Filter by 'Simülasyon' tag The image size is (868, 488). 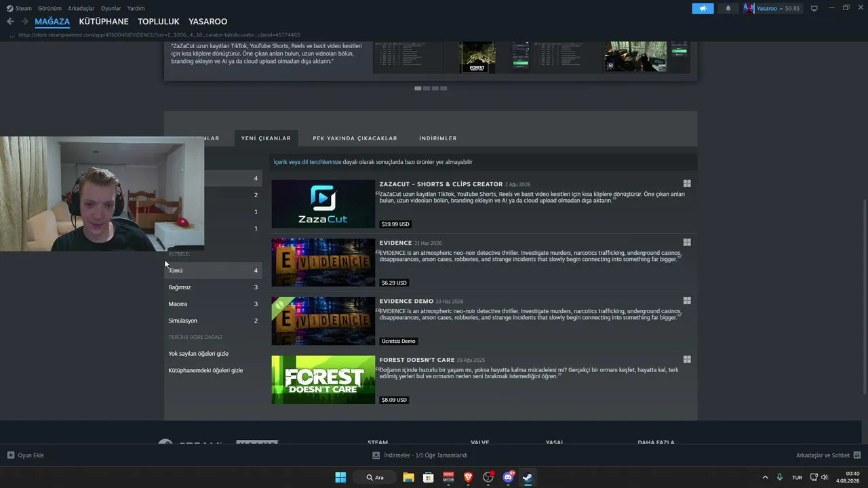click(213, 321)
